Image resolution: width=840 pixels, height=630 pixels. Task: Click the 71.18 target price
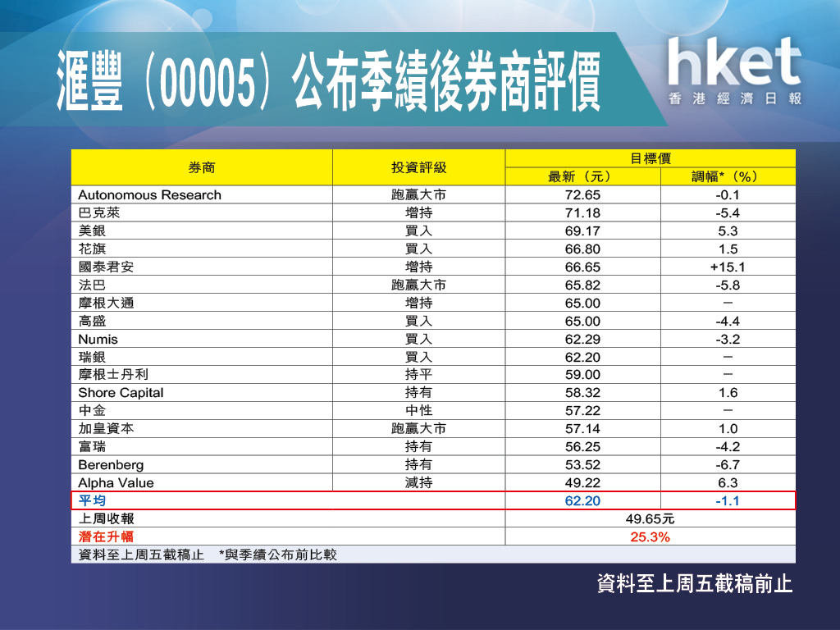click(582, 212)
